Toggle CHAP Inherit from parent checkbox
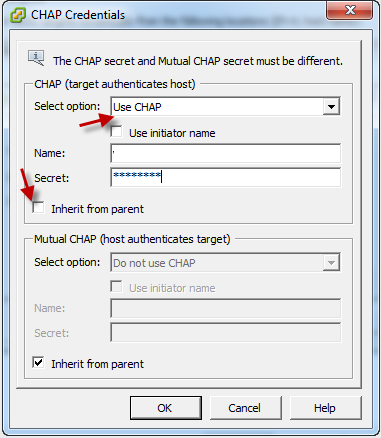381x438 pixels. 38,208
